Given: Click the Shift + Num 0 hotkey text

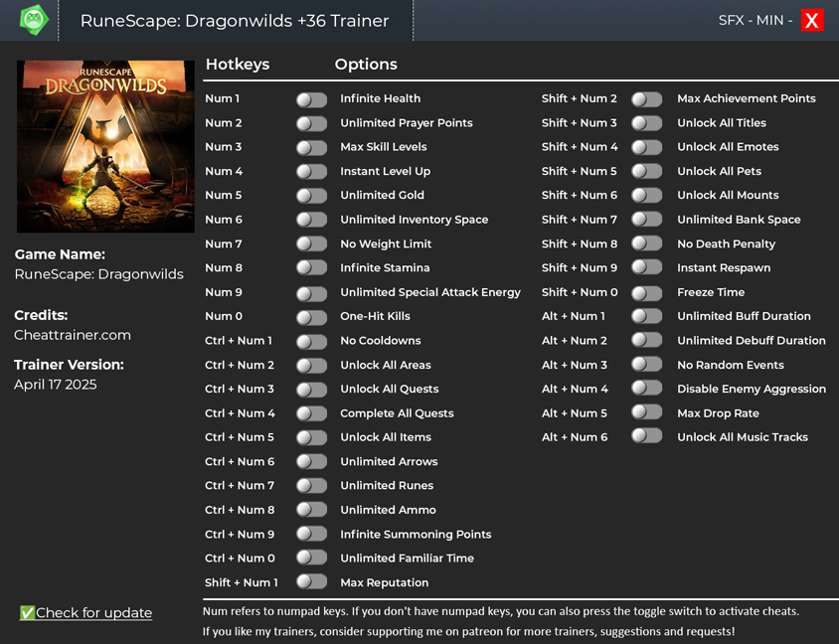Looking at the screenshot, I should (x=580, y=292).
